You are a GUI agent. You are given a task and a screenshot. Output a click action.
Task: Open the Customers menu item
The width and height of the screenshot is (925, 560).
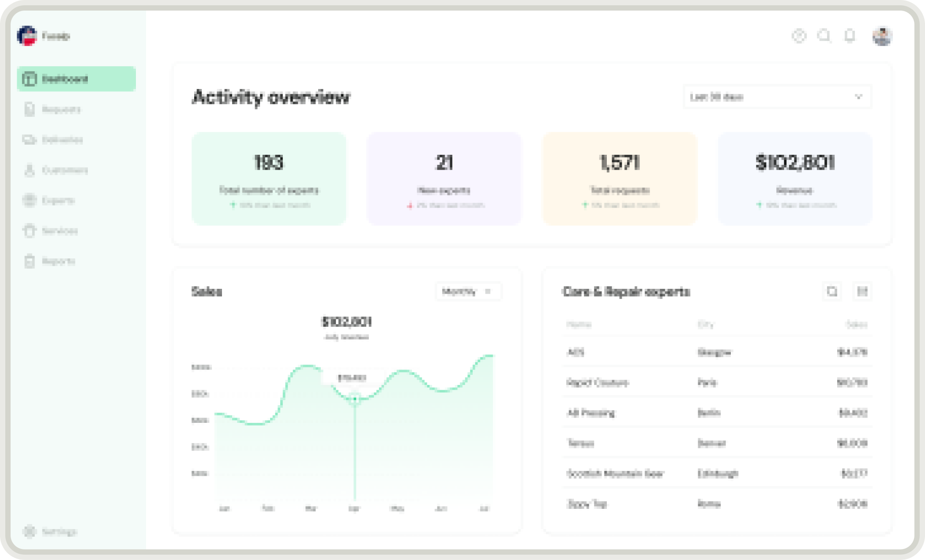(64, 170)
